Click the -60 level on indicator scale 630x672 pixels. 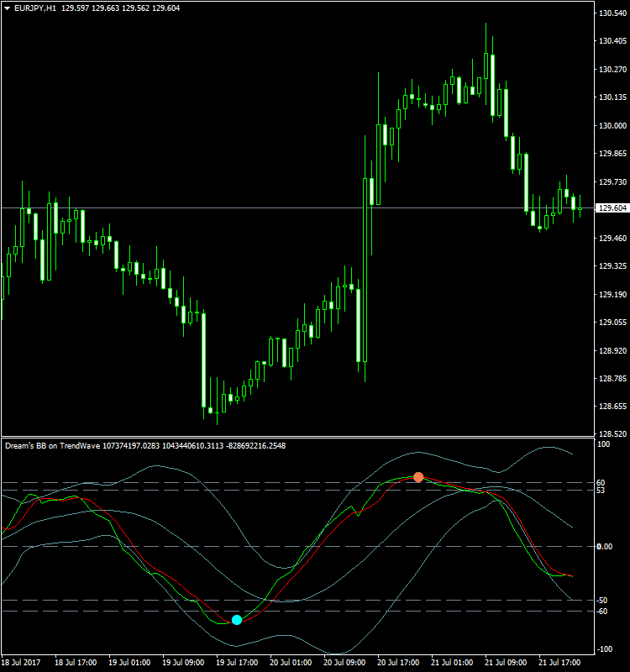click(602, 611)
